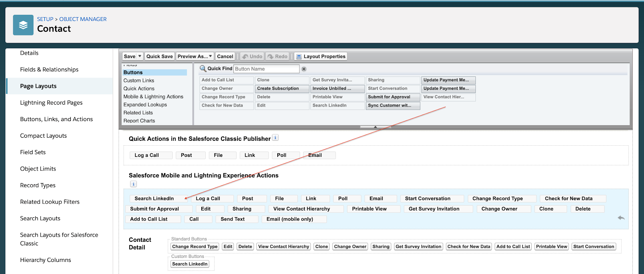Select Mobile & Lightning Actions palette category
This screenshot has width=644, height=274.
click(x=153, y=97)
